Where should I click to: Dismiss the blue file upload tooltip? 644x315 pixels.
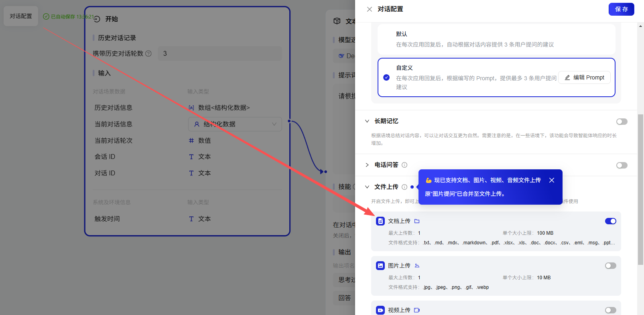pyautogui.click(x=552, y=180)
